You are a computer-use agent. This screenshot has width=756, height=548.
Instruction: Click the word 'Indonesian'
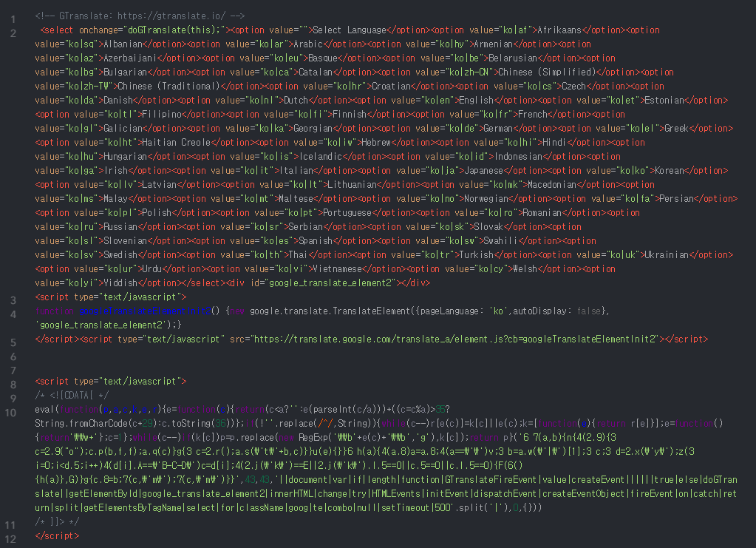(519, 156)
